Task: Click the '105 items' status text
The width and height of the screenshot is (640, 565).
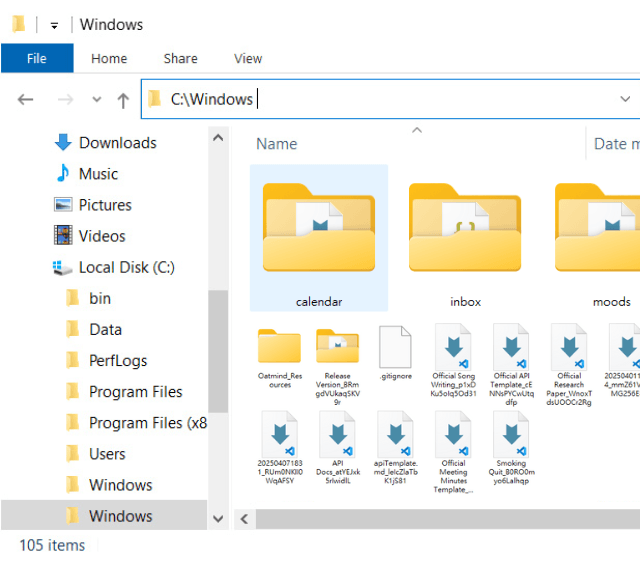Action: (52, 545)
